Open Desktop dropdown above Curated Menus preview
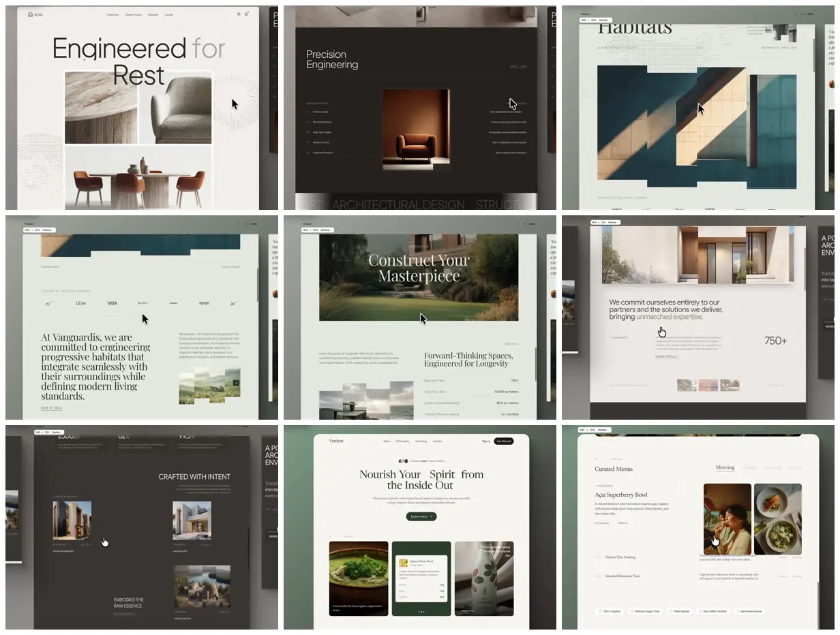 tap(604, 430)
